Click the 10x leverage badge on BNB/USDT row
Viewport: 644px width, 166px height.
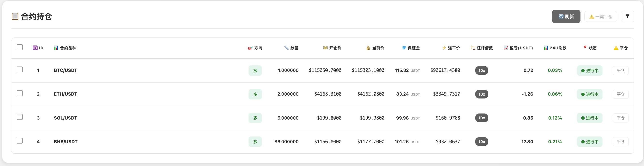(x=482, y=142)
